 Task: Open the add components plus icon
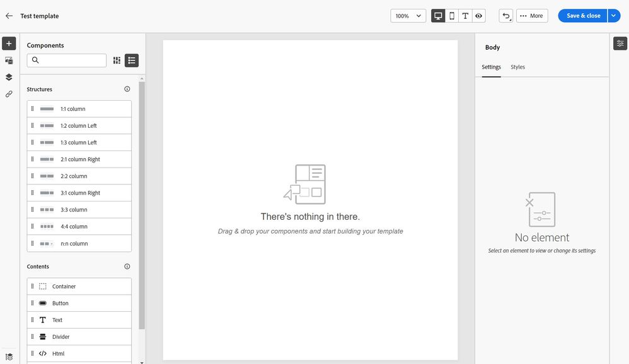coord(9,43)
